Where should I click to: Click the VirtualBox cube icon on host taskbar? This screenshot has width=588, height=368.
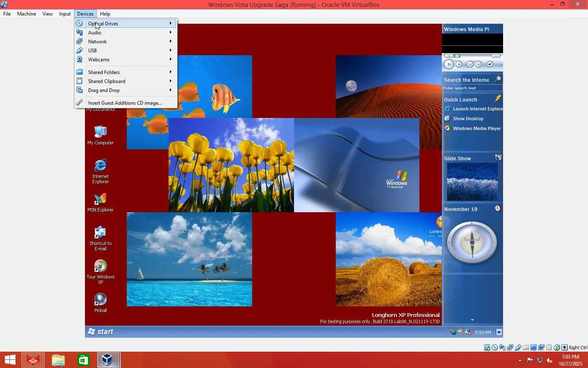[x=108, y=360]
